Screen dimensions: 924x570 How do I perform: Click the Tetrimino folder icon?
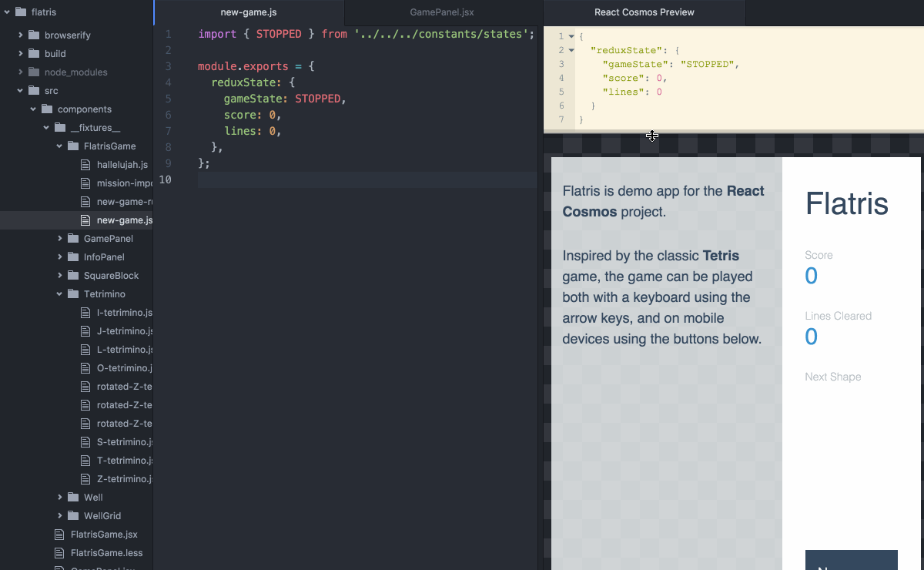point(72,294)
